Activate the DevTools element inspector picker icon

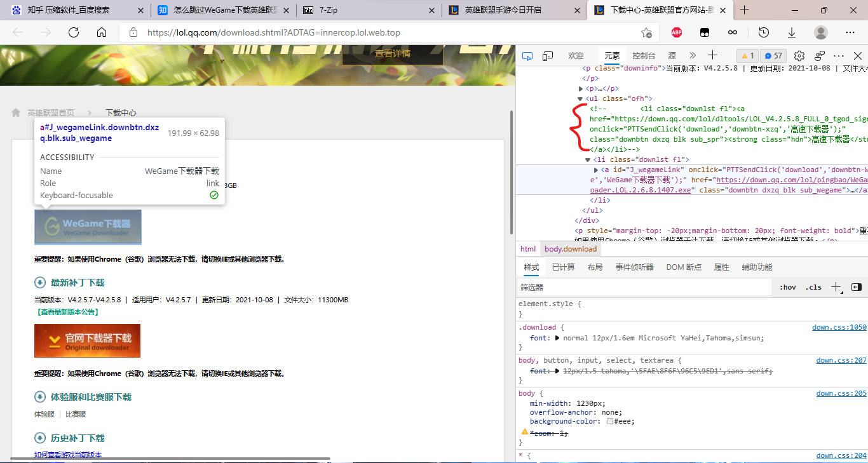pos(527,56)
